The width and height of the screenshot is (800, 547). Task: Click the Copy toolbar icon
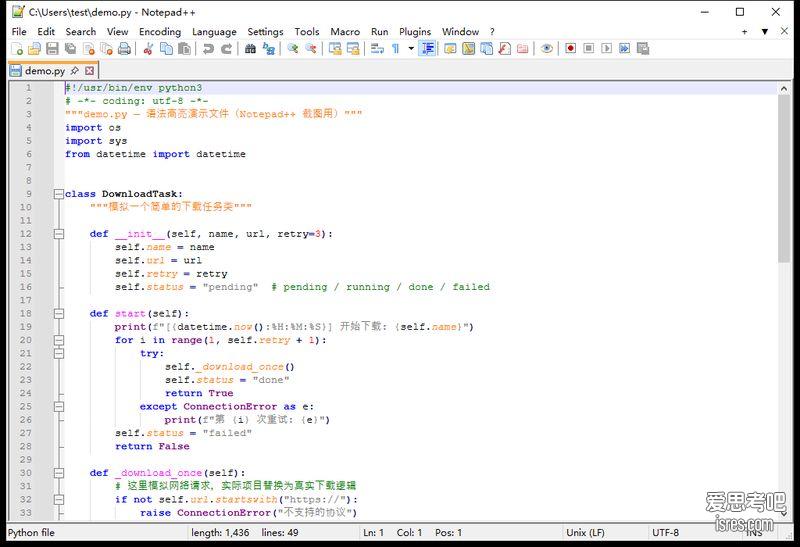click(166, 48)
